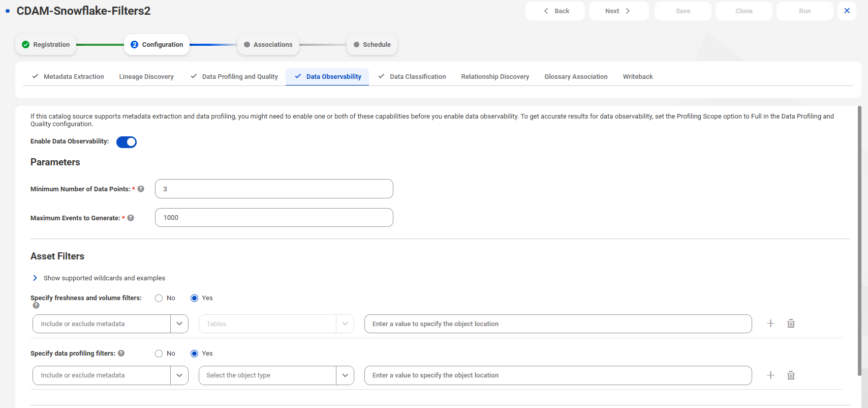Image resolution: width=868 pixels, height=408 pixels.
Task: Open Glossary Association tab
Action: (x=576, y=77)
